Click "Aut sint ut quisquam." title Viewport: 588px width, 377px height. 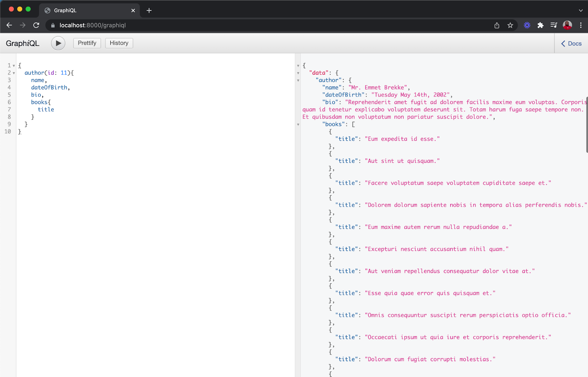[402, 161]
